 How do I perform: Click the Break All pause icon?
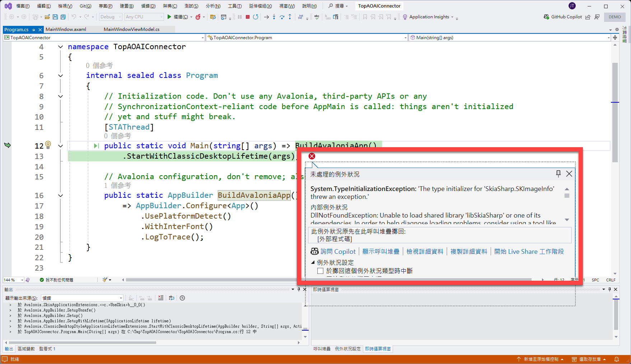point(239,17)
